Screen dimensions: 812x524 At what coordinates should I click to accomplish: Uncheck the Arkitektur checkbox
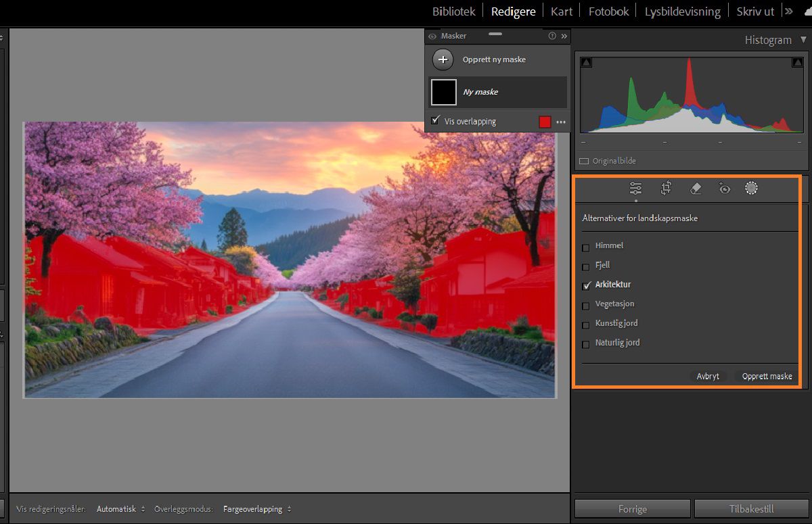coord(586,285)
